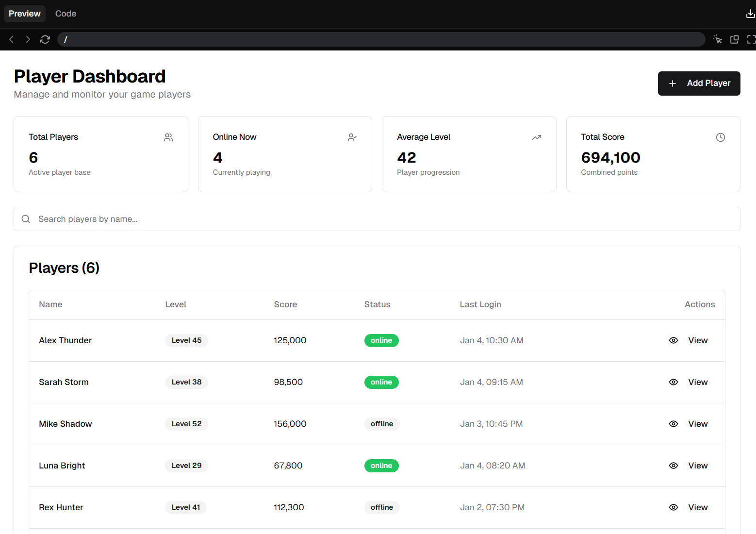This screenshot has height=534, width=756.
Task: View Alex Thunder's player details
Action: coord(688,340)
